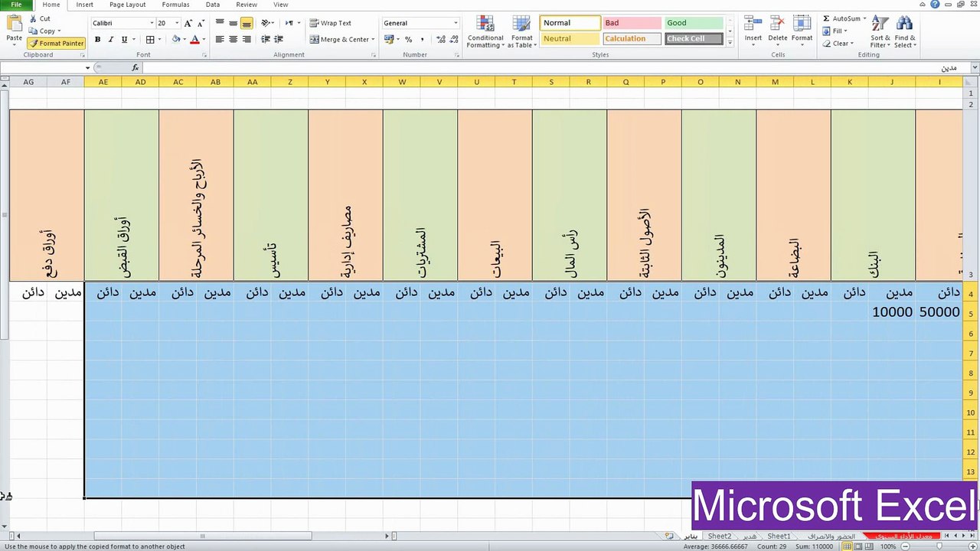Apply the Bad cell style
This screenshot has height=551, width=980.
(x=632, y=23)
